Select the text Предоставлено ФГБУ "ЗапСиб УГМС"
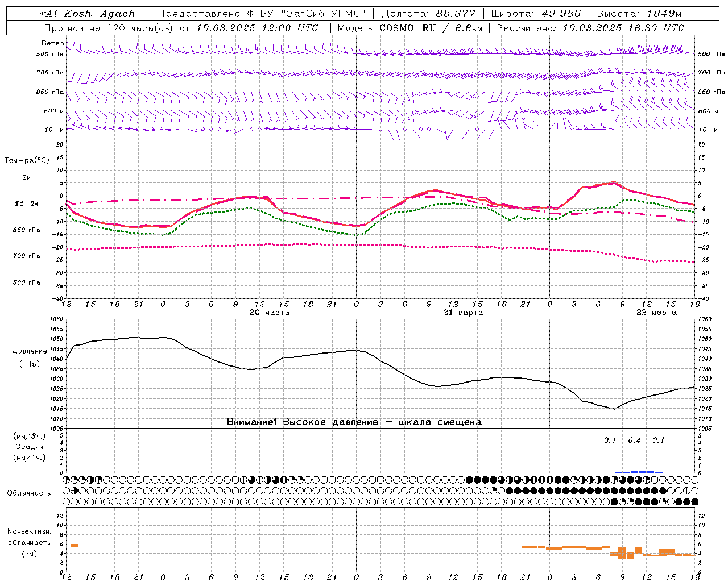Viewport: 728px width, 582px height. [262, 14]
